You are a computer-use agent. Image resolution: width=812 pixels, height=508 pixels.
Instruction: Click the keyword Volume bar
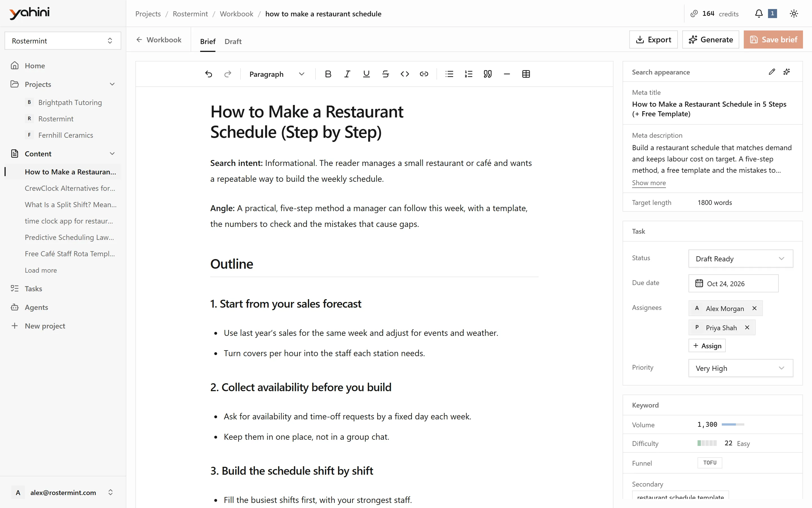(733, 424)
